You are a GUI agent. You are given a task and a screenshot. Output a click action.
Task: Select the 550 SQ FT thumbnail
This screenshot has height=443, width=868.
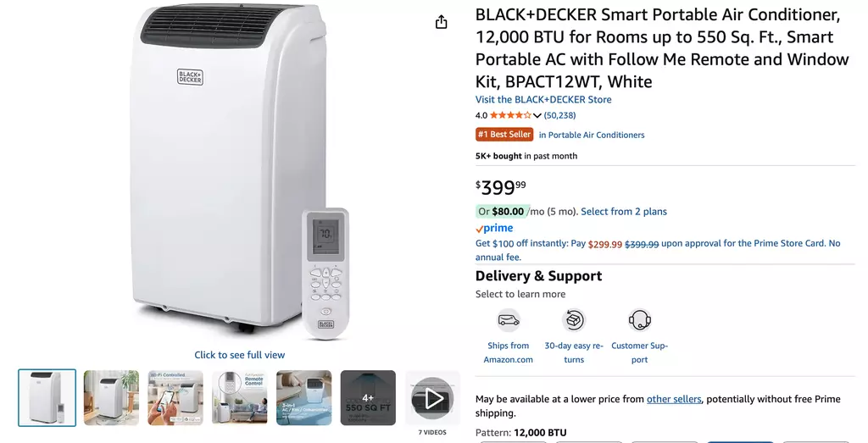point(368,397)
